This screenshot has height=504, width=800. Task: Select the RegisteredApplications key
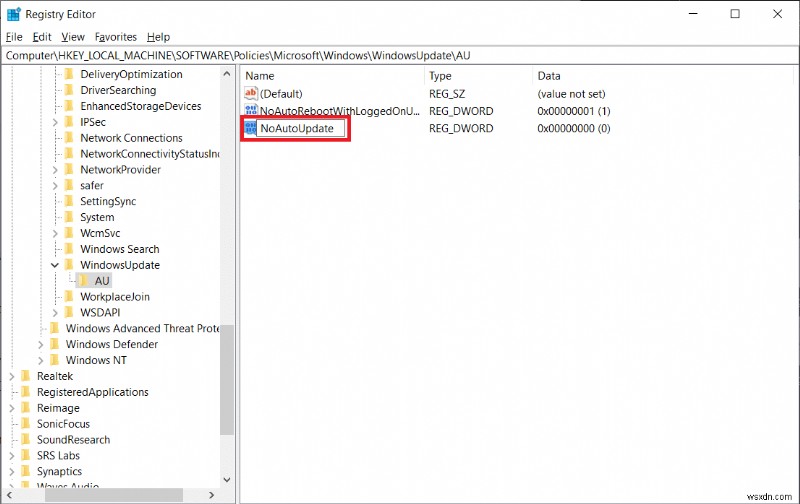coord(92,392)
